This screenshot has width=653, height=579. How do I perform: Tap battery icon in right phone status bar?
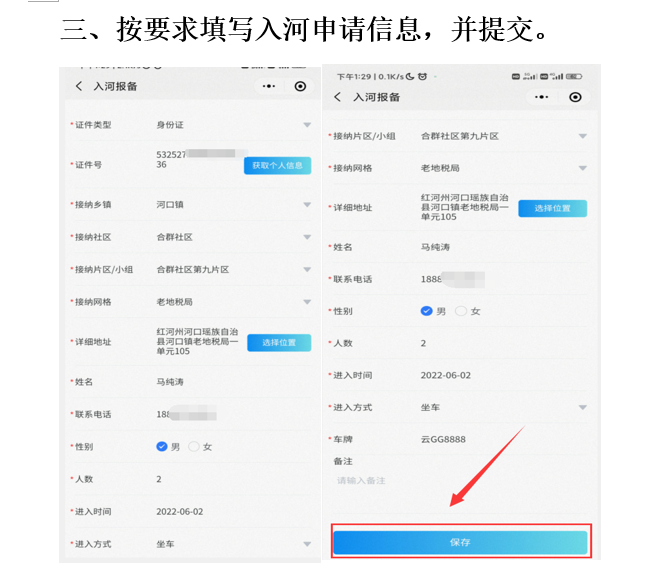574,77
